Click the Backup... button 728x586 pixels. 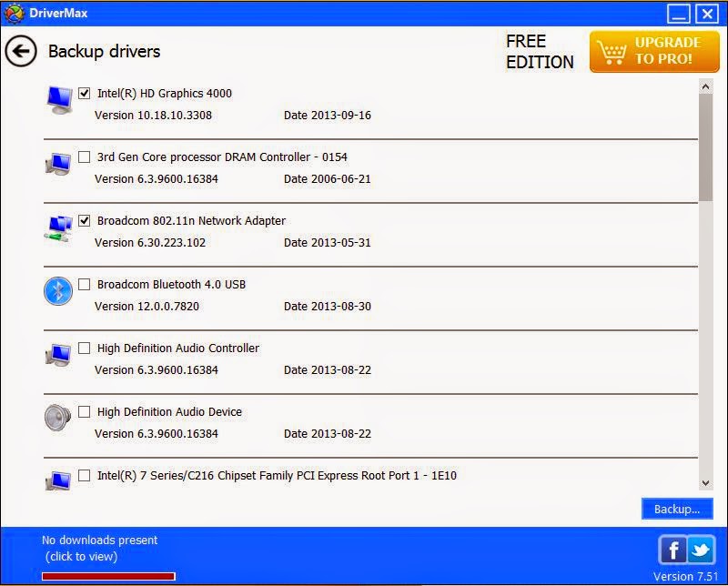[677, 509]
